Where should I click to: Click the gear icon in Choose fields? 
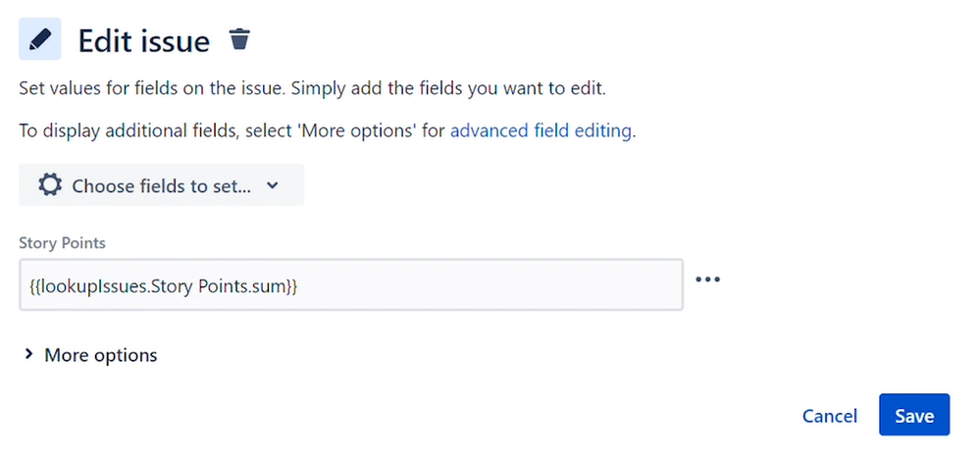[x=50, y=185]
